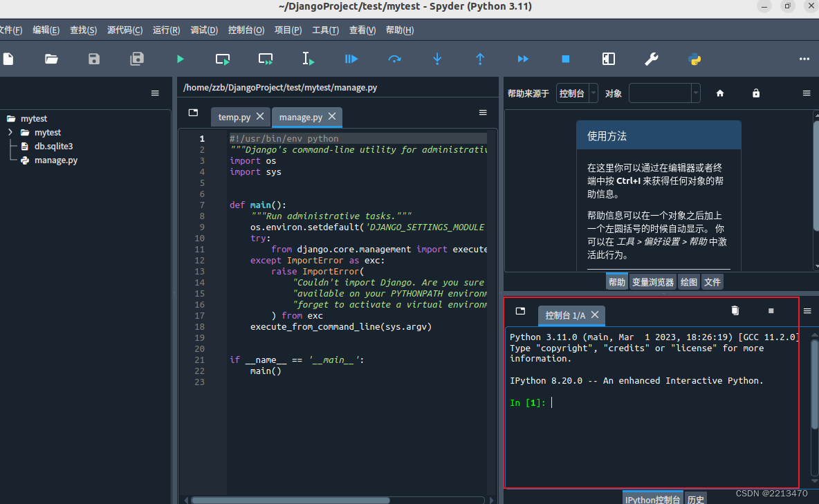This screenshot has width=819, height=504.
Task: Open the 查看(V) menu
Action: pos(362,30)
